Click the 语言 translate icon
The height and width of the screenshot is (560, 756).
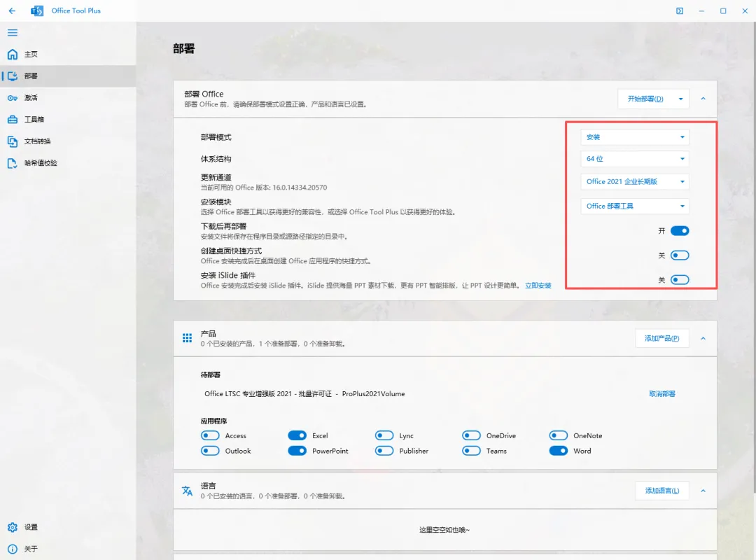(x=187, y=491)
